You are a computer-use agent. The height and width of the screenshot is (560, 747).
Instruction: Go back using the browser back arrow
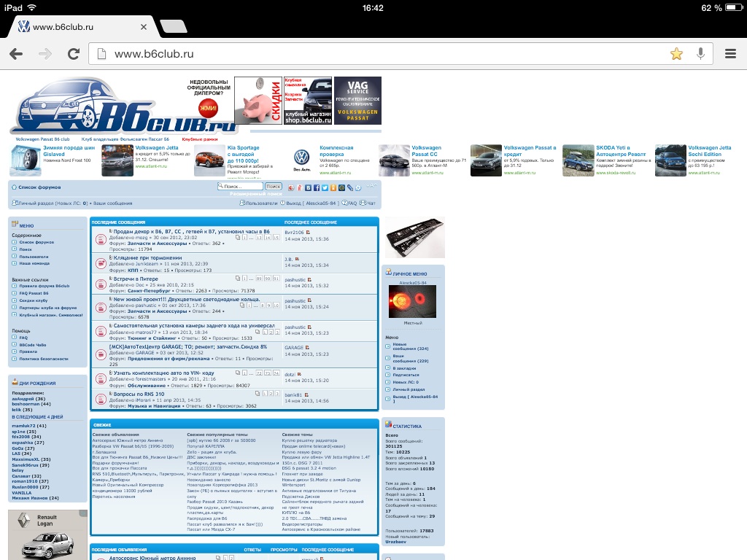pyautogui.click(x=16, y=54)
